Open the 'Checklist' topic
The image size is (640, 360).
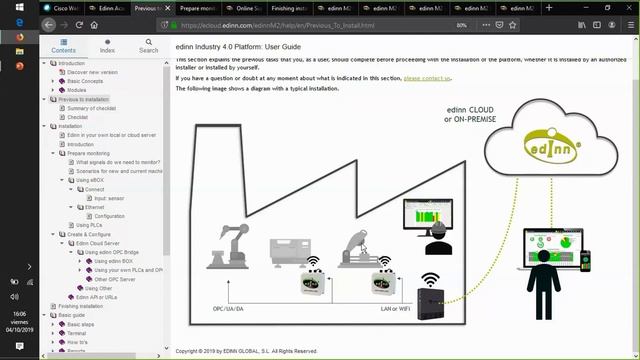tap(77, 117)
